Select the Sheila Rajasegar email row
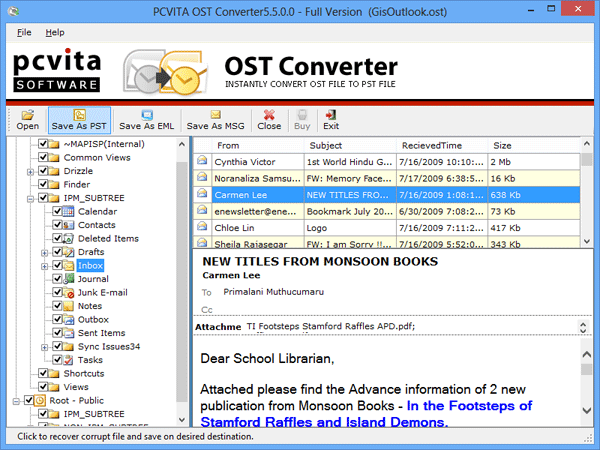Screen dimensions: 600x450 [x=386, y=243]
